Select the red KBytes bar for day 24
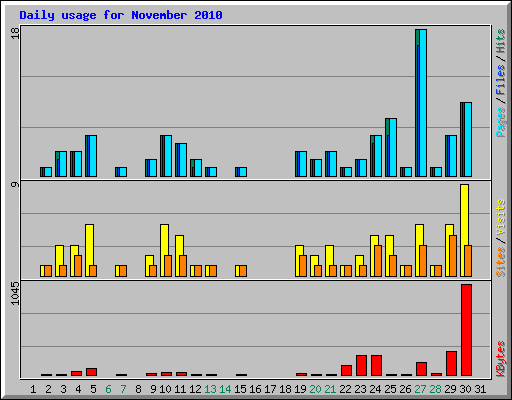 point(376,366)
